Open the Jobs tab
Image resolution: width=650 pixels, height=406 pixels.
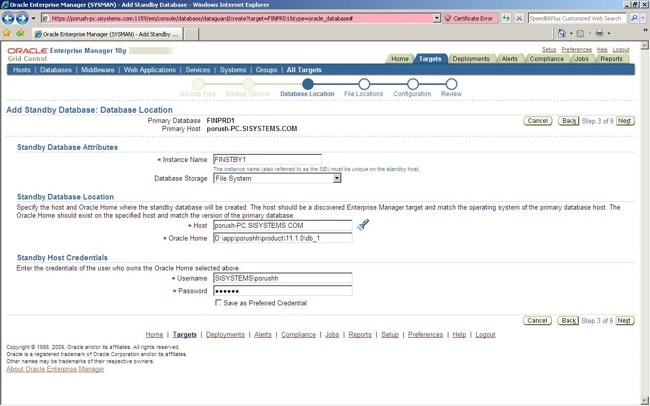[581, 59]
